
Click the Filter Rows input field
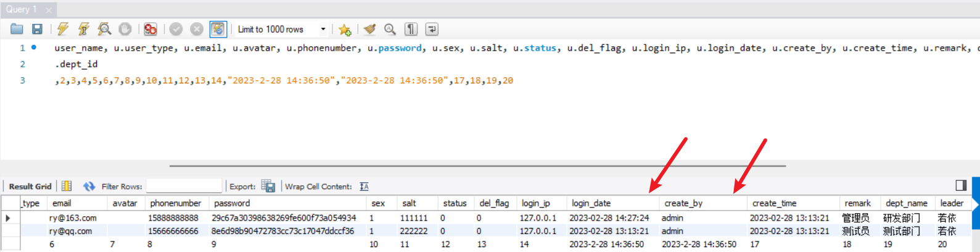coord(184,186)
